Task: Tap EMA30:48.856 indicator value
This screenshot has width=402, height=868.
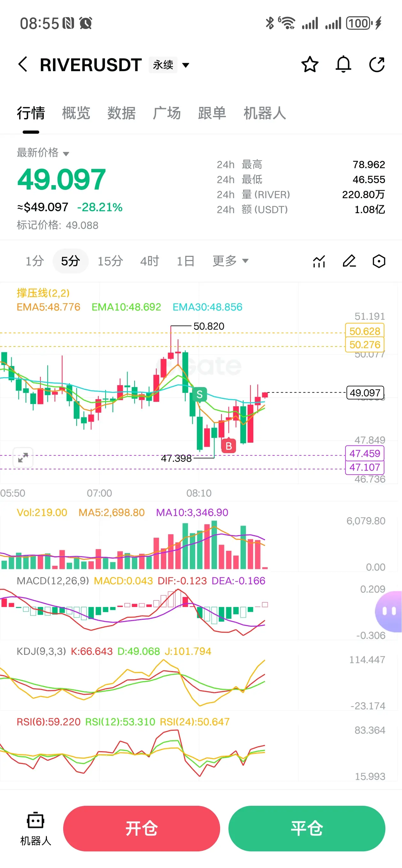Action: click(208, 307)
